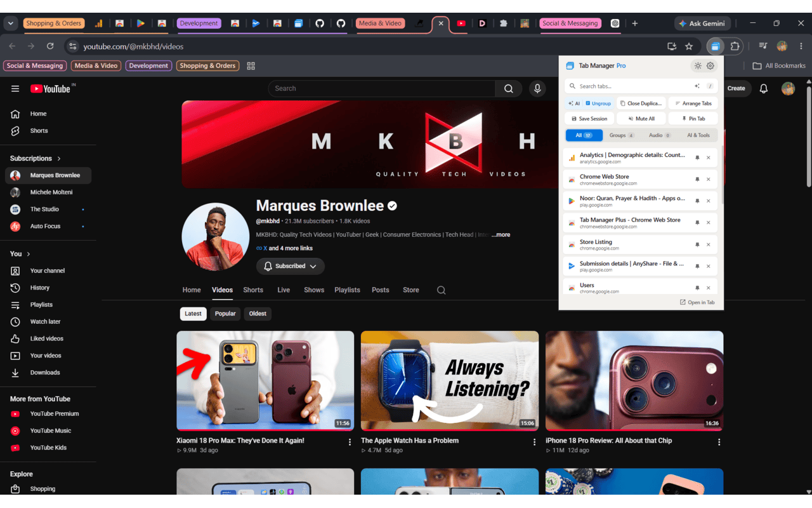Focus the Search tabs field

pyautogui.click(x=641, y=86)
